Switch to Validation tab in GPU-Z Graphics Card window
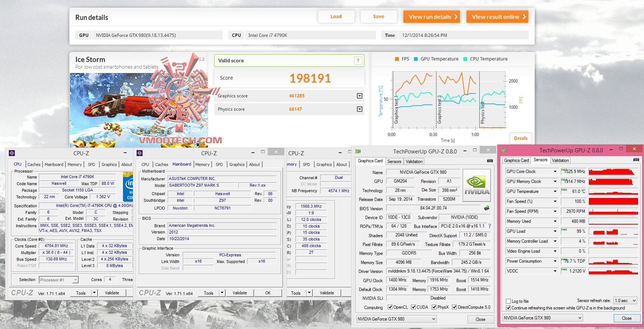The width and height of the screenshot is (644, 329). point(414,162)
